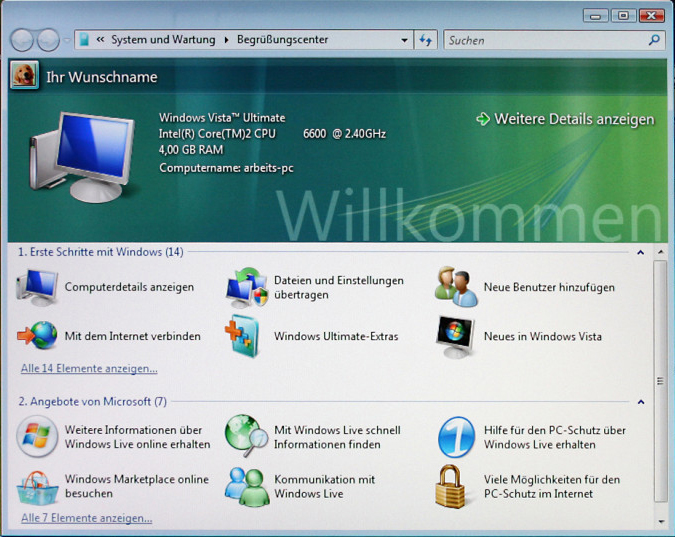Select the Windows Live information flag orb icon
Screen dimensions: 675x537
[37, 436]
